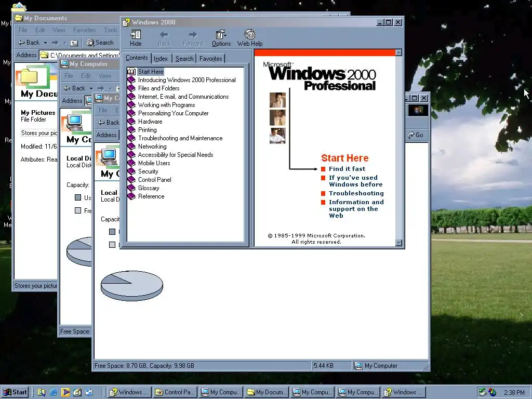Expand Troubleshooting and Maintenance topic
532x399 pixels.
tap(180, 138)
